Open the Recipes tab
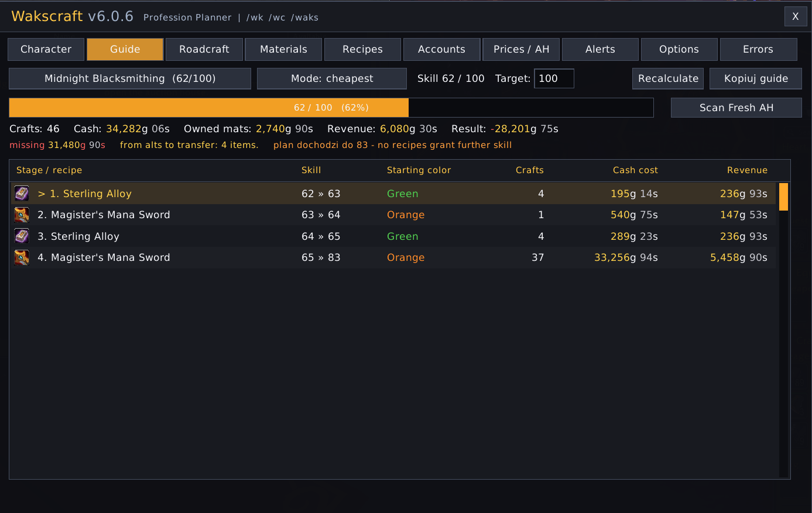812x513 pixels. pyautogui.click(x=362, y=49)
